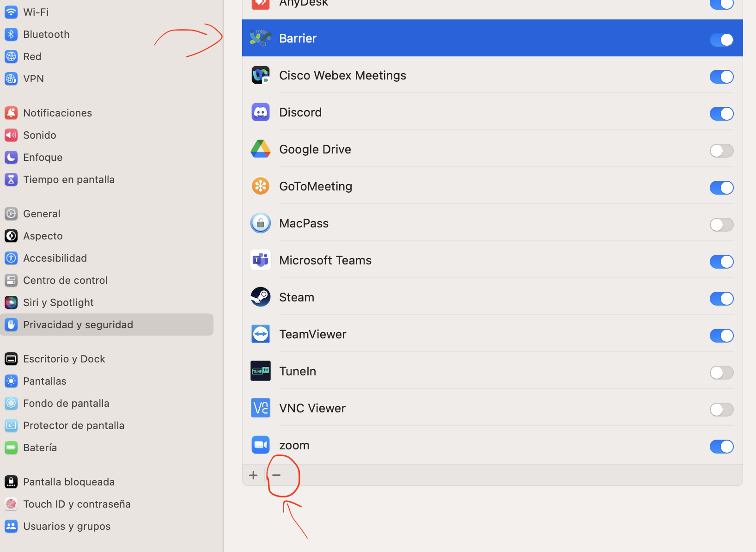Turn on the VNC Viewer toggle
Viewport: 756px width, 552px height.
722,410
